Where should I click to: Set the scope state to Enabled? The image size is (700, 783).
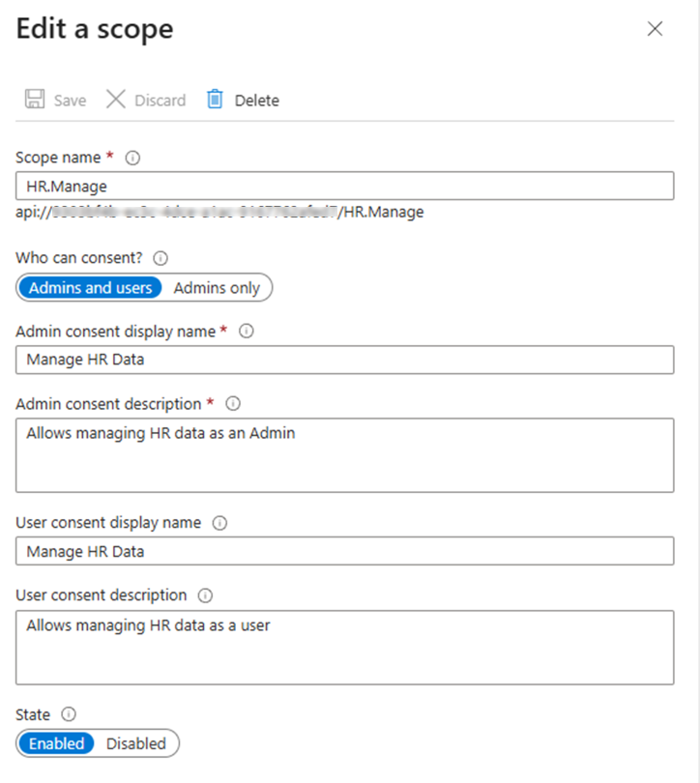point(56,743)
